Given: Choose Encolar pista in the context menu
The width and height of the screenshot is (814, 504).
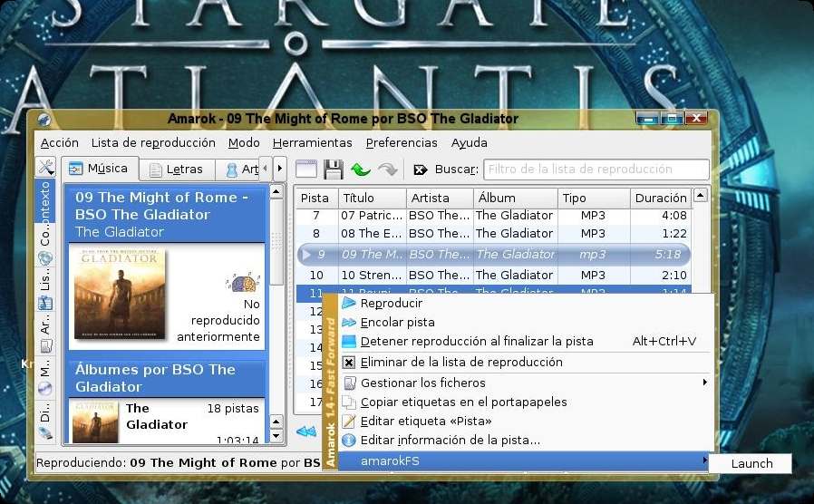Looking at the screenshot, I should [524, 323].
